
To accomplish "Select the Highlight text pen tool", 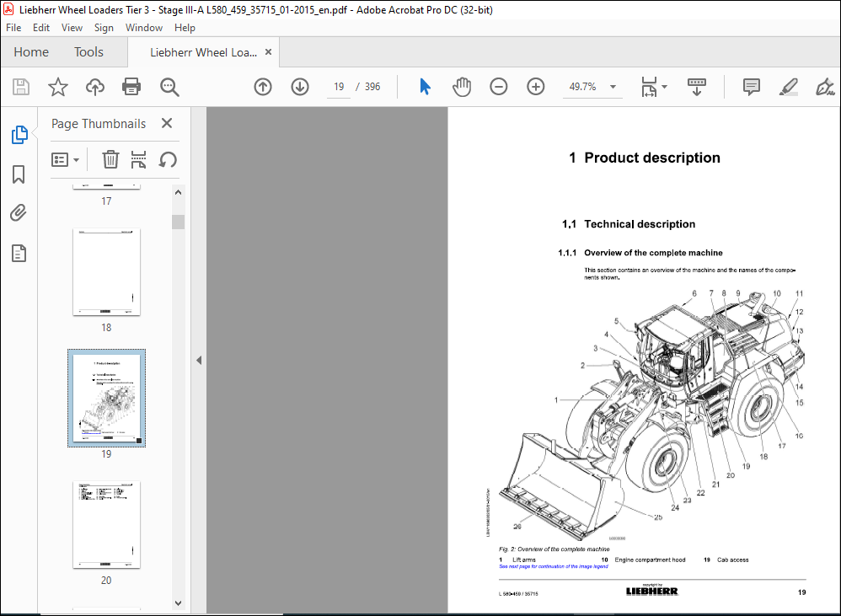I will (x=789, y=87).
